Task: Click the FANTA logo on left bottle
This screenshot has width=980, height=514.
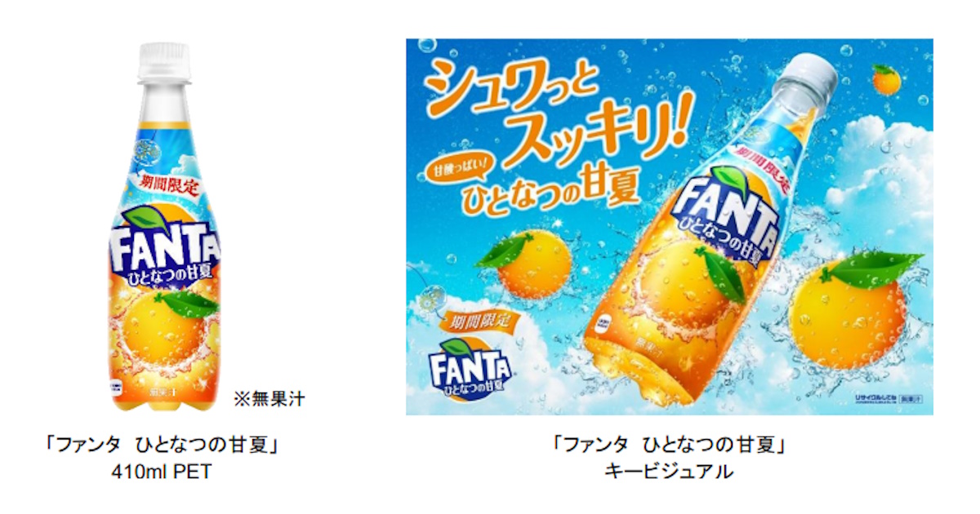Action: click(164, 243)
